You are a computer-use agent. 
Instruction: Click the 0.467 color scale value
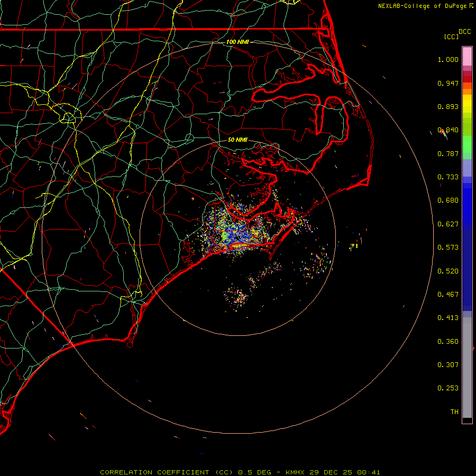click(448, 295)
